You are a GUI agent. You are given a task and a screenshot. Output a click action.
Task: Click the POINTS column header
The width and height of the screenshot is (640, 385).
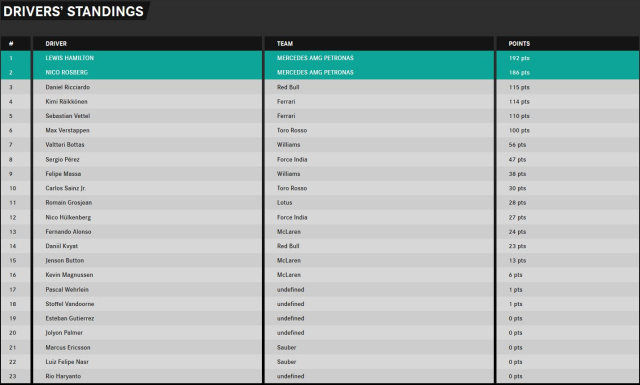coord(519,44)
